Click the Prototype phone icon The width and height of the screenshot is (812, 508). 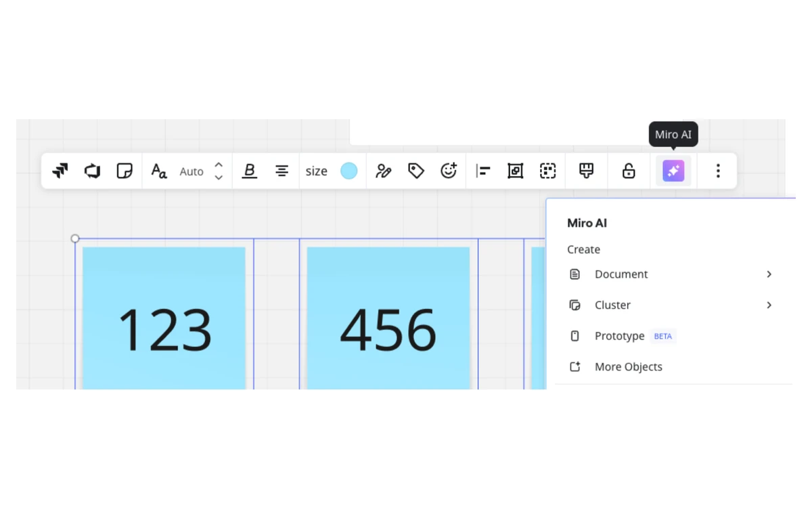coord(575,336)
